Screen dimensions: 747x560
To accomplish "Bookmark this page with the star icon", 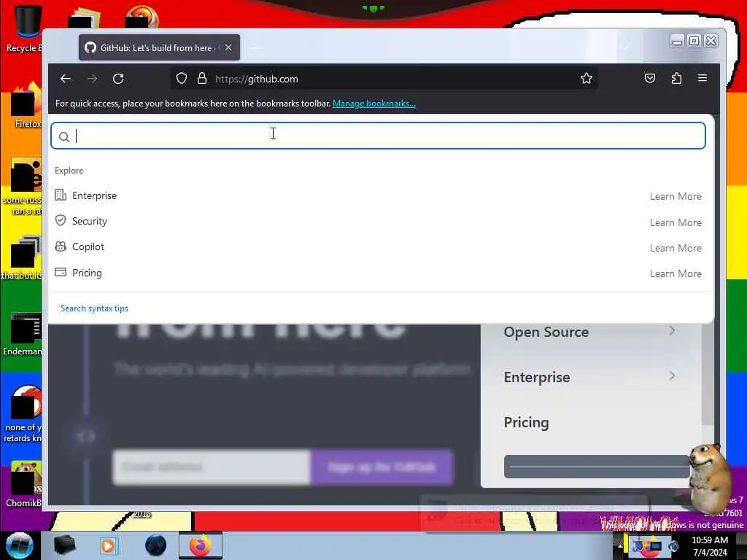I will click(587, 79).
